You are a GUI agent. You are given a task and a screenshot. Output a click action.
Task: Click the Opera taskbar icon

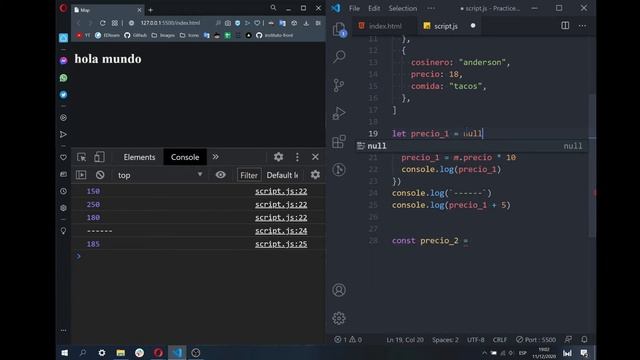tap(158, 353)
